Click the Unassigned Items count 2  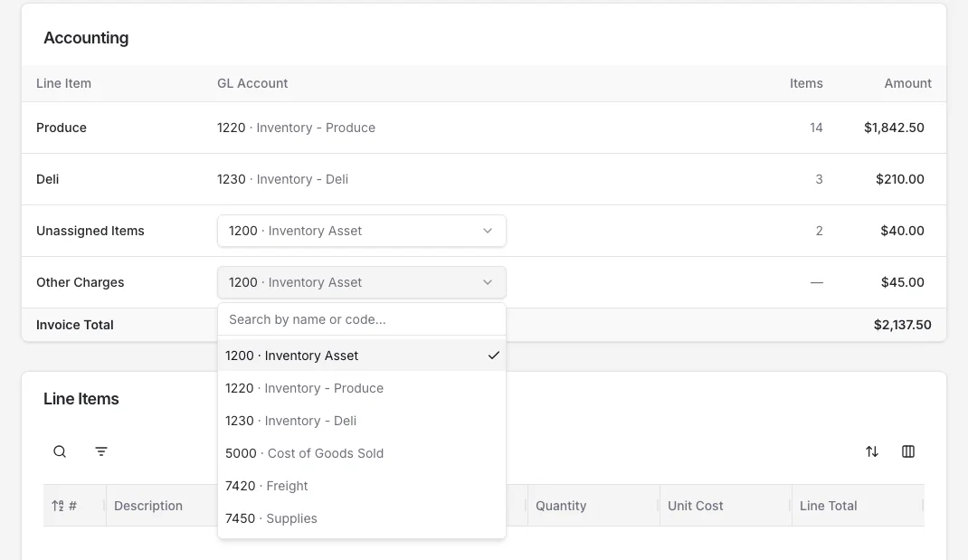tap(820, 231)
